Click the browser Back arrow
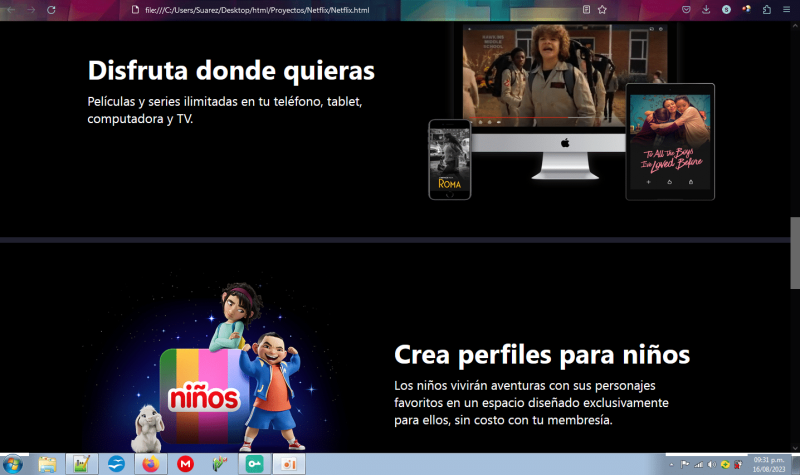 [10, 9]
